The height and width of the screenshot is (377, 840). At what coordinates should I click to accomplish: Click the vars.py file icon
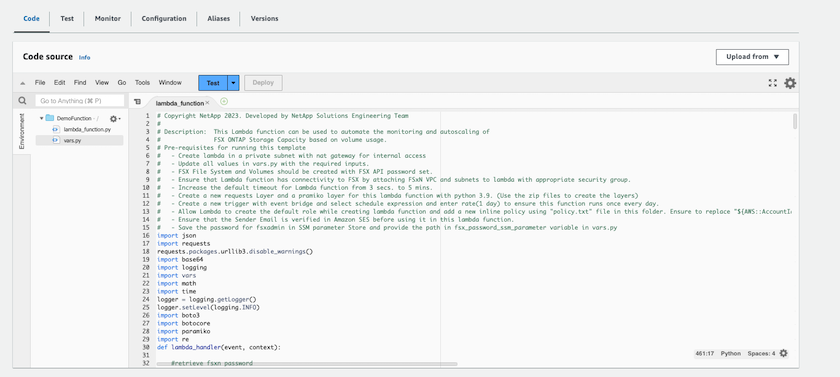coord(55,140)
